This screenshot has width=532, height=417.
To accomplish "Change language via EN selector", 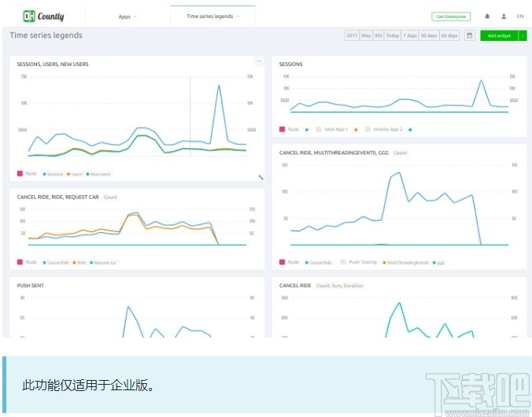I will [x=520, y=17].
